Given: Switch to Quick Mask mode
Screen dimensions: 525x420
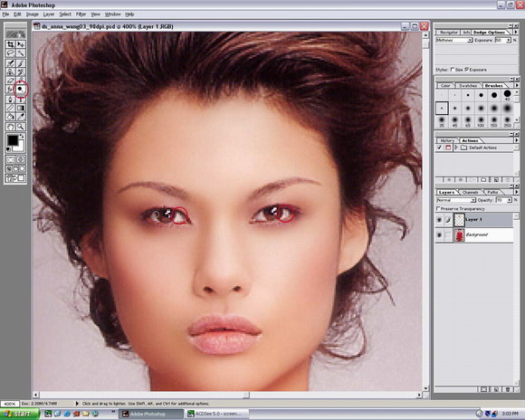Looking at the screenshot, I should [x=21, y=159].
